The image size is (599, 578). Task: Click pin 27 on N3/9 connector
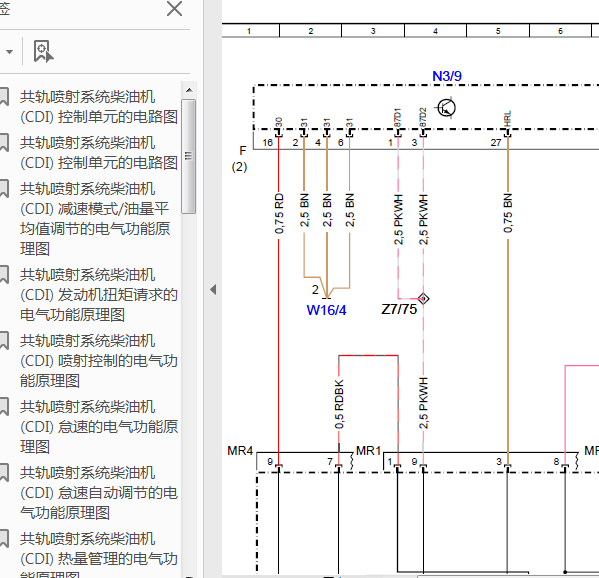point(495,143)
